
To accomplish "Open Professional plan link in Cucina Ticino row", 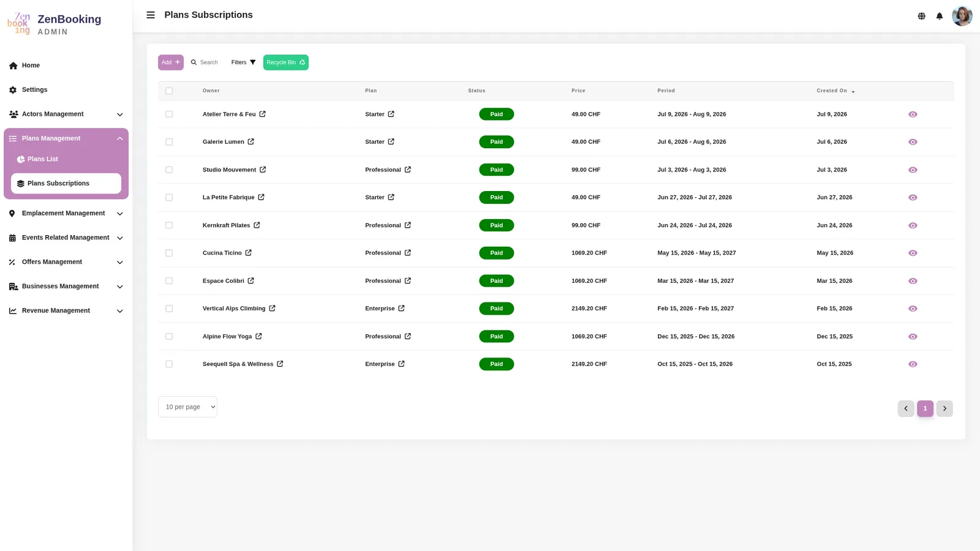I will pyautogui.click(x=407, y=253).
